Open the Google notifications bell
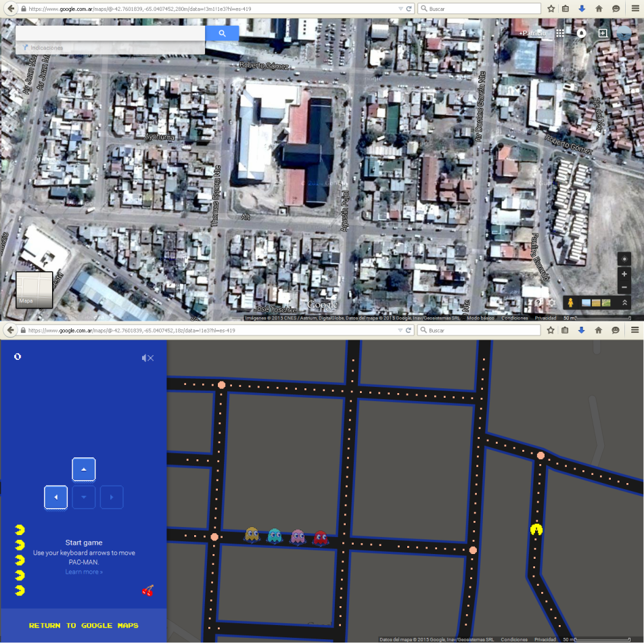This screenshot has width=644, height=644. coord(581,33)
